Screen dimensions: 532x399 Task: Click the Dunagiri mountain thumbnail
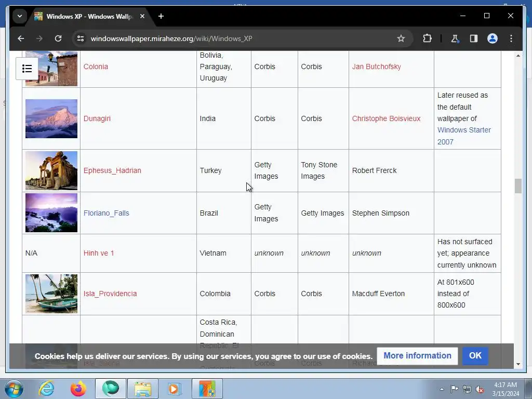coord(51,118)
